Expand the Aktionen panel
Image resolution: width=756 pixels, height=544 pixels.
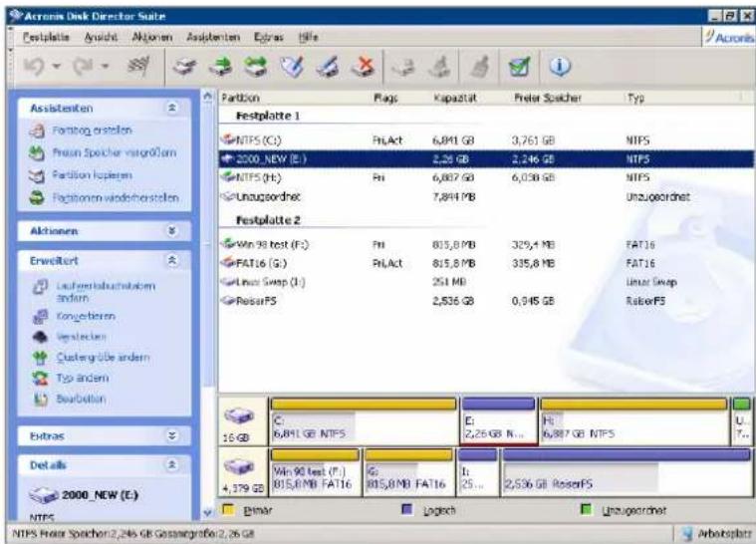(171, 231)
